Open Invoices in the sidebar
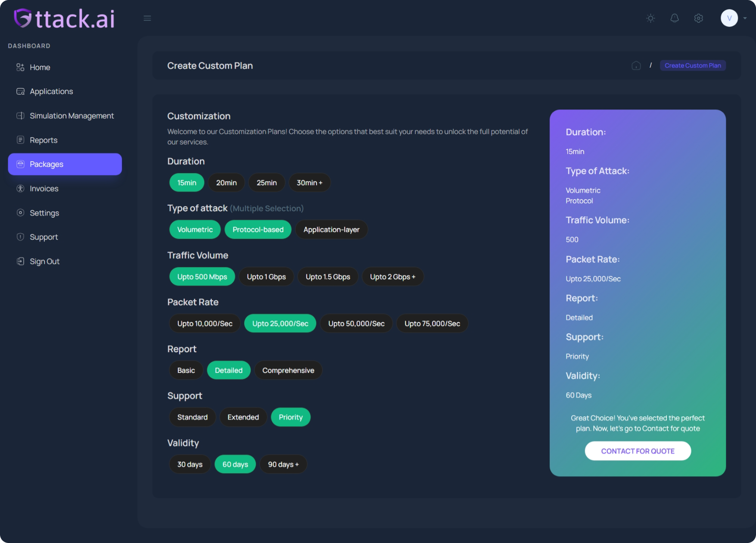 point(65,188)
